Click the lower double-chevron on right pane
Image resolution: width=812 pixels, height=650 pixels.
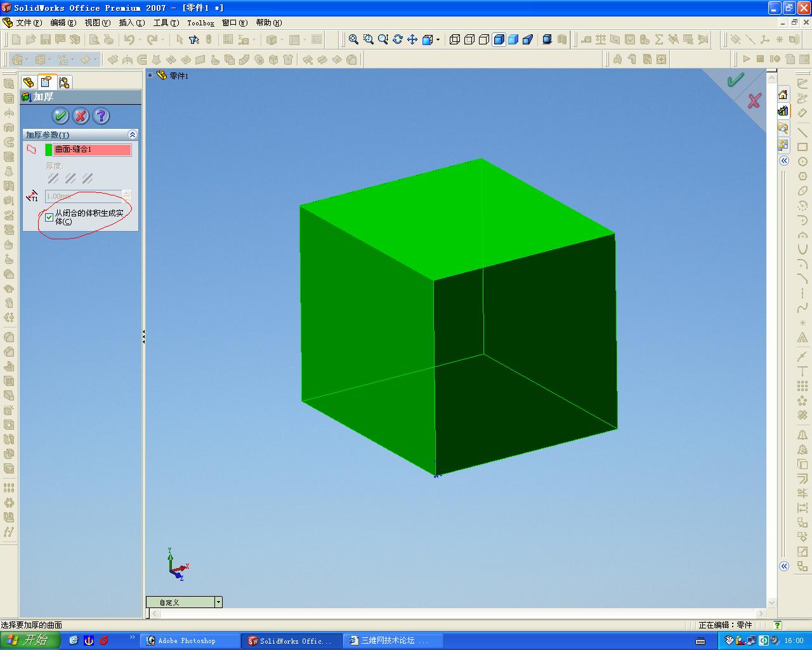click(784, 566)
